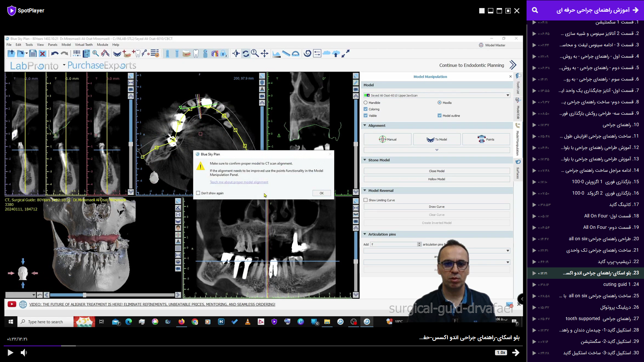Toggle the Visible checkbox
Screen dimensions: 644x362
(x=366, y=115)
